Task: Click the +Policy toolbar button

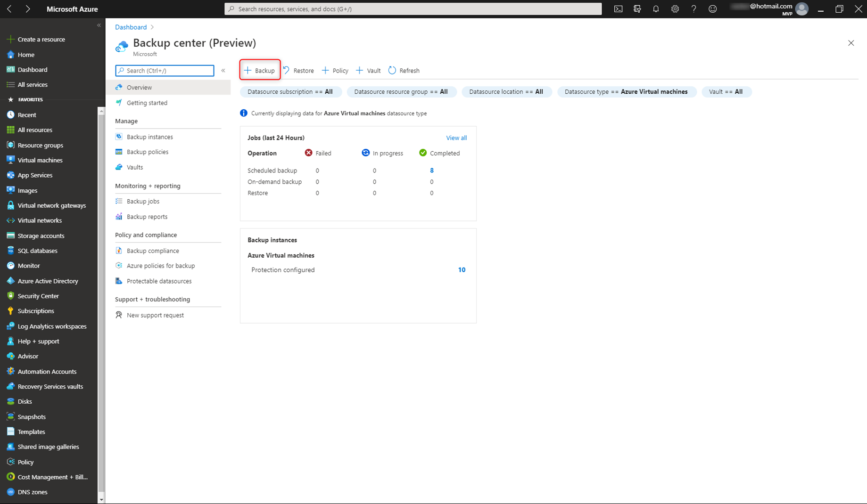Action: coord(335,71)
